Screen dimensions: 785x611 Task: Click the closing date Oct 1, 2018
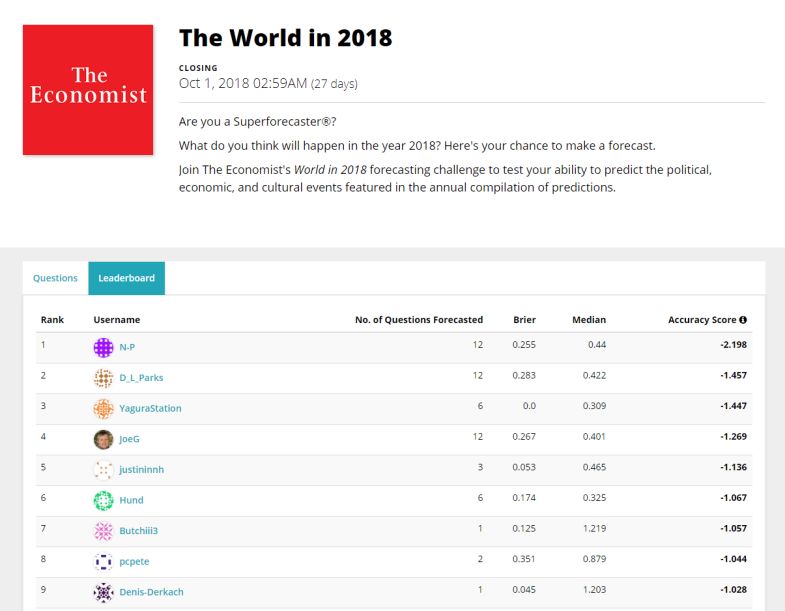click(x=243, y=83)
